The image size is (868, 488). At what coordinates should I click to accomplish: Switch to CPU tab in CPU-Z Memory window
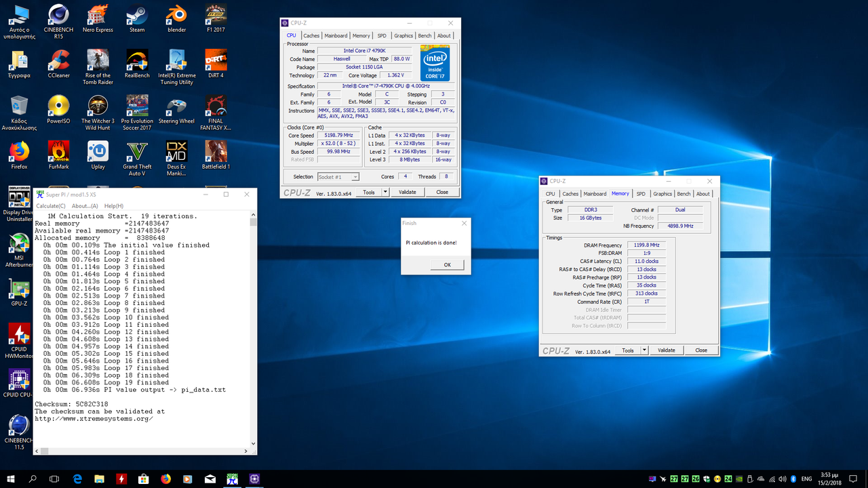click(x=550, y=194)
